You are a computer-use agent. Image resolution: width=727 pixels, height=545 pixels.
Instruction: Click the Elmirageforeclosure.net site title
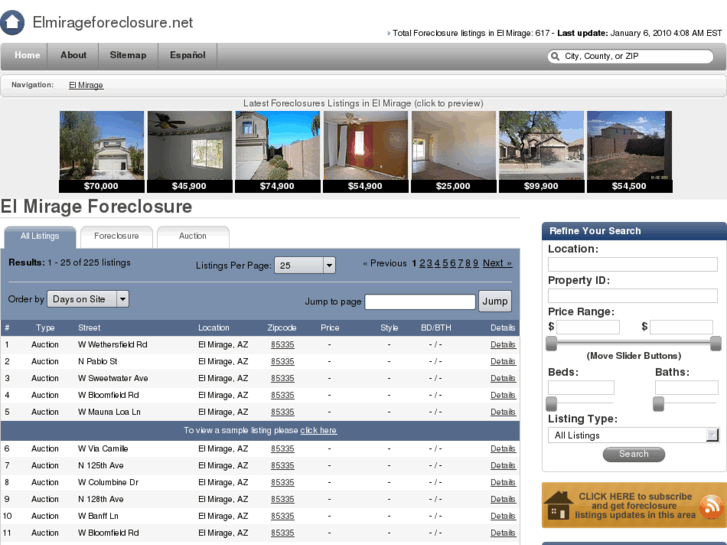tap(113, 22)
